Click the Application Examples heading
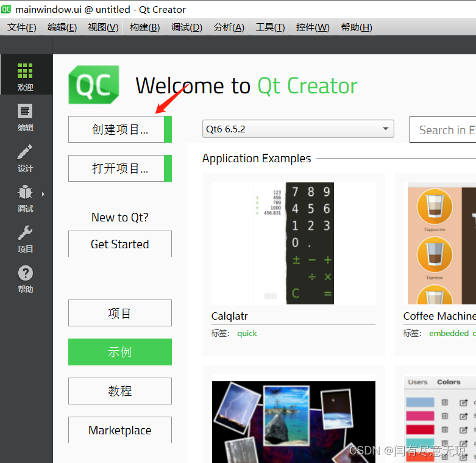This screenshot has height=463, width=476. [257, 158]
